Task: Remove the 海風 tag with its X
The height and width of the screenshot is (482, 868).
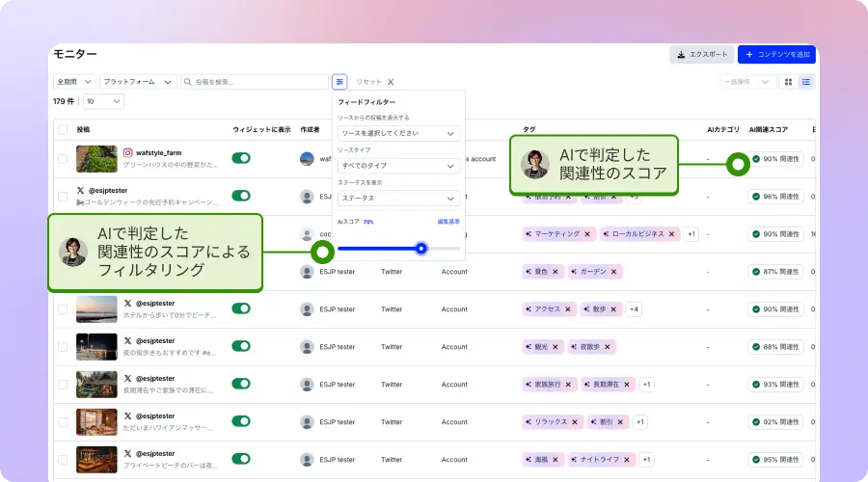Action: click(x=556, y=460)
